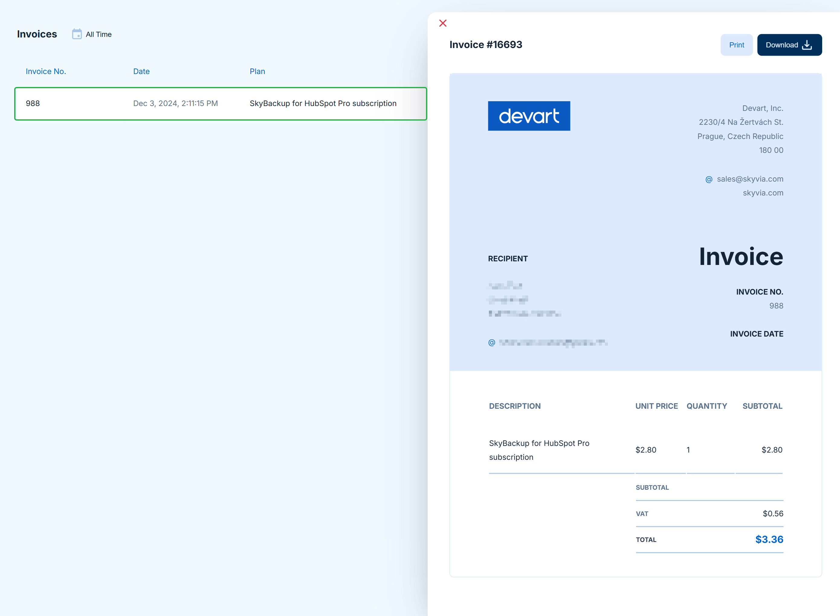Image resolution: width=840 pixels, height=616 pixels.
Task: Click the 988 value under INVOICE NO.
Action: point(776,306)
